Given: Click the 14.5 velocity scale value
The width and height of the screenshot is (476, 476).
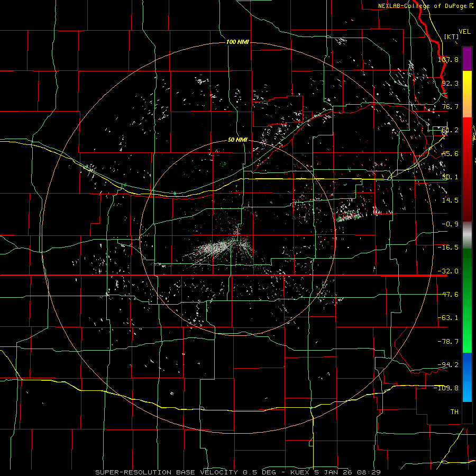Looking at the screenshot, I should click(x=450, y=200).
